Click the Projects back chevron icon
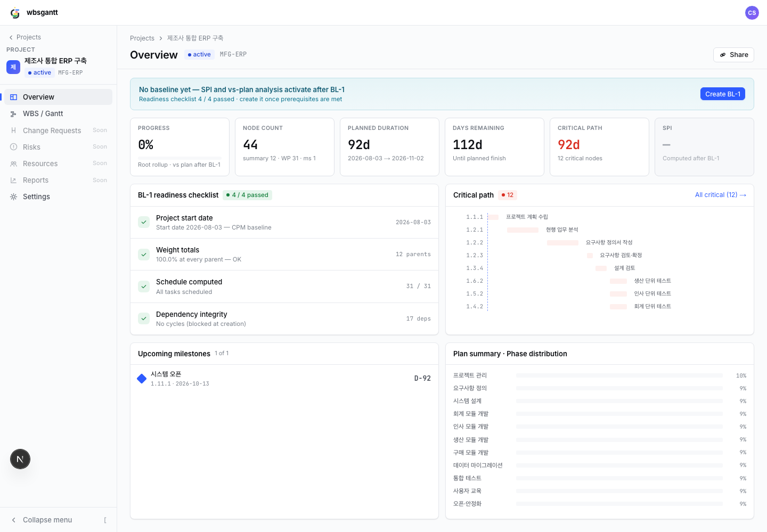The image size is (767, 532). pos(11,37)
